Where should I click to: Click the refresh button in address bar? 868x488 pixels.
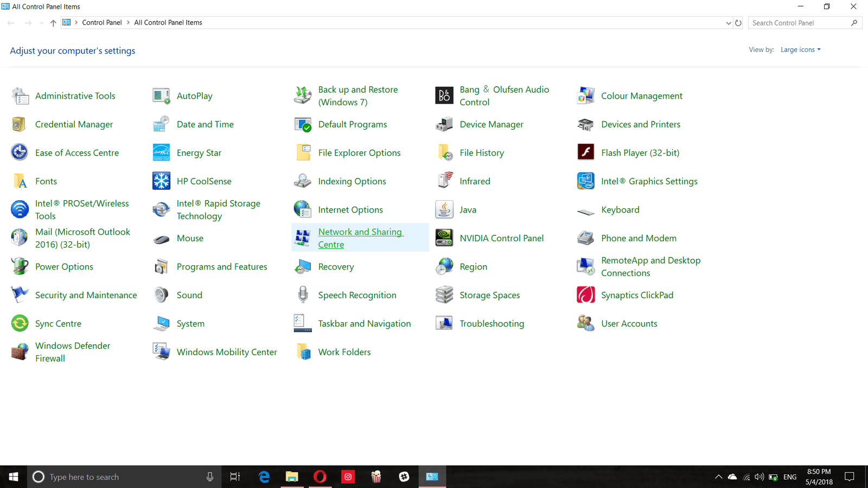pyautogui.click(x=738, y=23)
